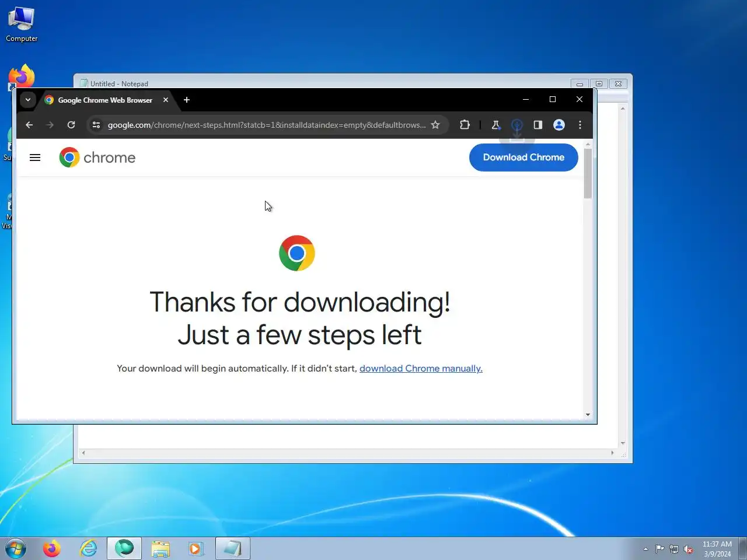
Task: Close the Google Chrome Web Browser tab
Action: (166, 100)
